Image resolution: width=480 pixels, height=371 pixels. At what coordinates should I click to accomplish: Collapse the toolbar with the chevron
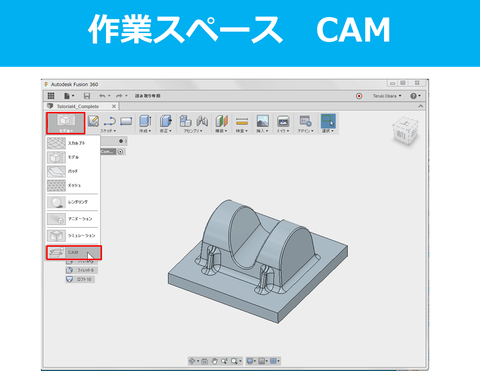(421, 106)
